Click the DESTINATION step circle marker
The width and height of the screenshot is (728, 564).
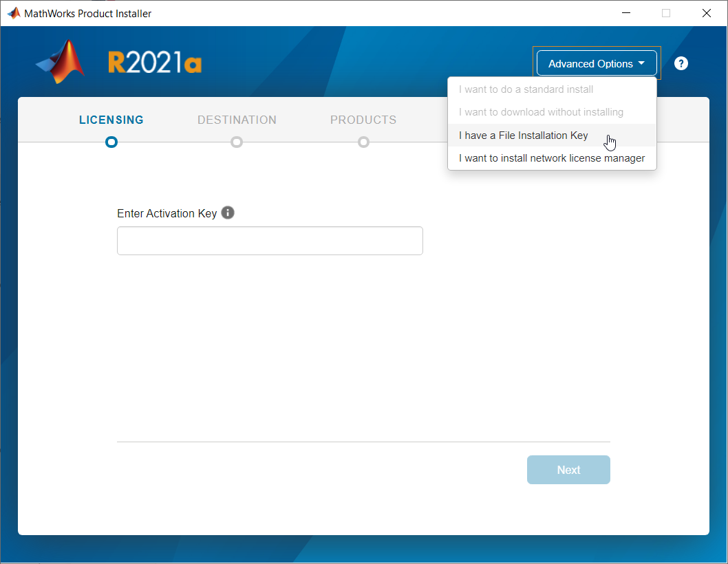pos(237,142)
